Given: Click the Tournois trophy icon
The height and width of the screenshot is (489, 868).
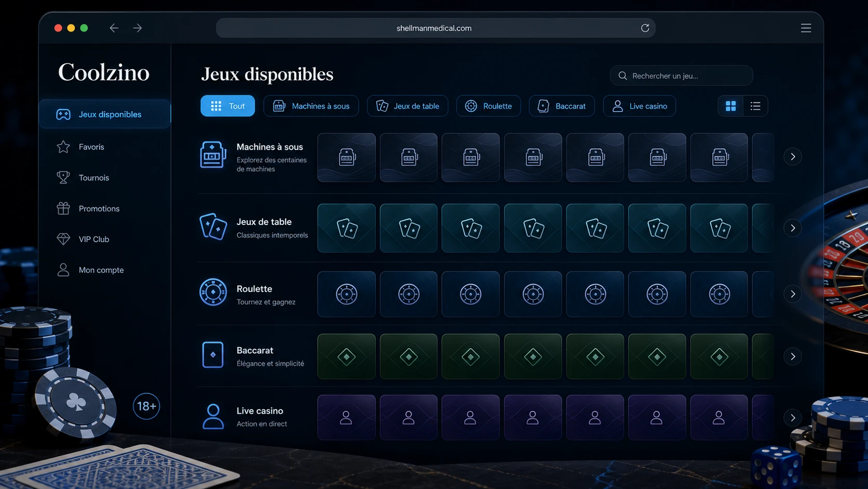Looking at the screenshot, I should tap(63, 178).
